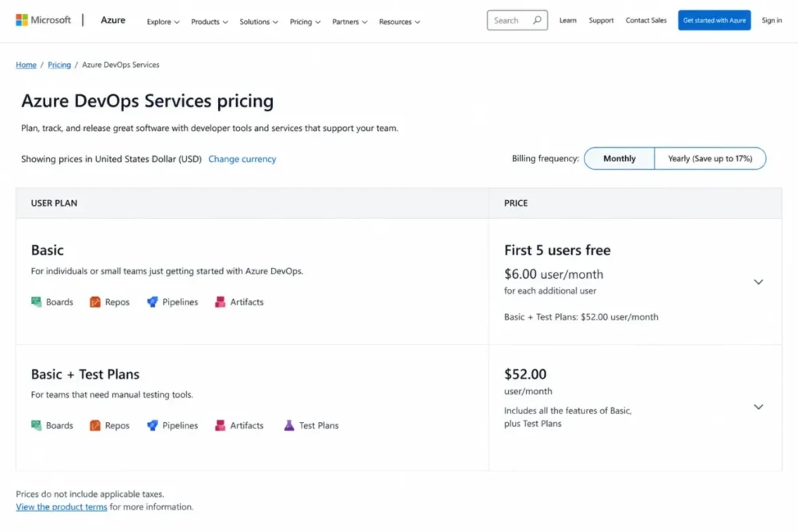This screenshot has height=532, width=798.
Task: Click the $52.00 price text
Action: [525, 374]
